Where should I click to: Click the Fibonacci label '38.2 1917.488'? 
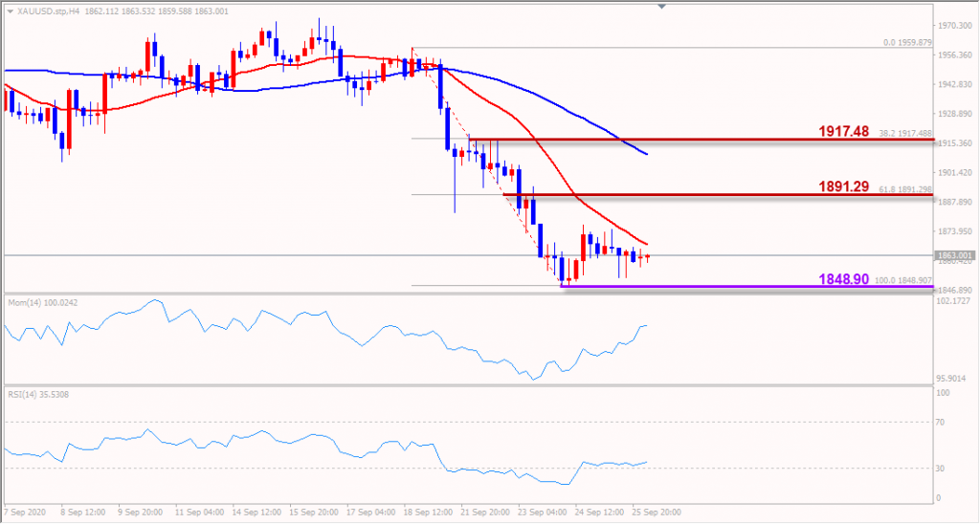(905, 133)
